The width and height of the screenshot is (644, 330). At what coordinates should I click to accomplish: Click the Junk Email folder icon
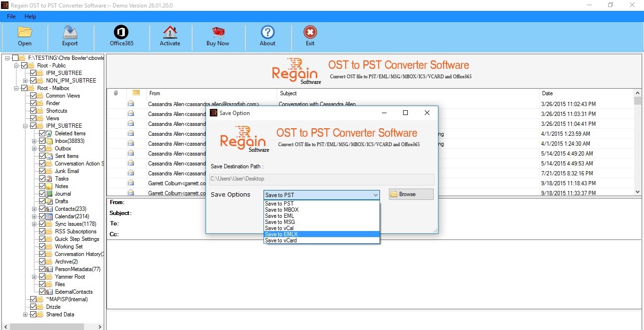(x=49, y=171)
